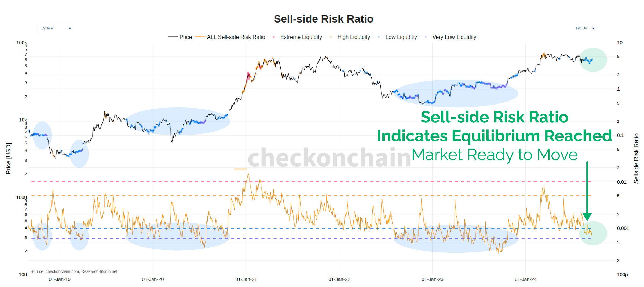Click the green equilibrium highlight circle
The width and height of the screenshot is (644, 287).
[592, 233]
